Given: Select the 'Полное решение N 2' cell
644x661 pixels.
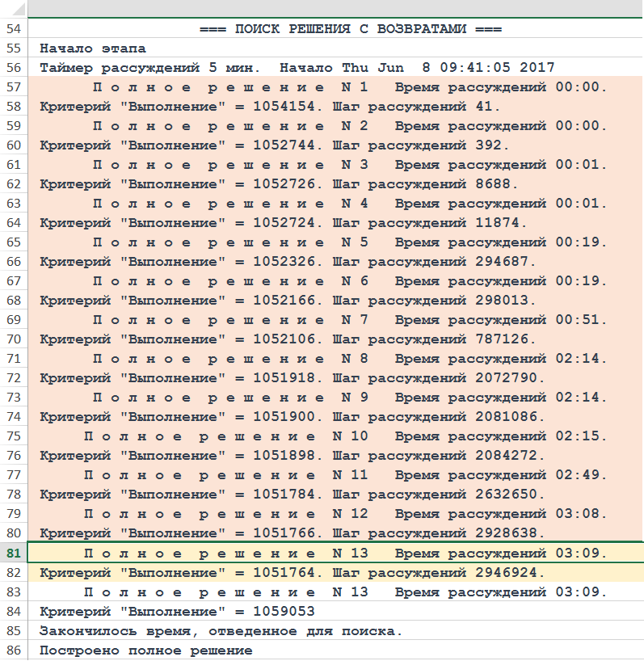Looking at the screenshot, I should 349,126.
